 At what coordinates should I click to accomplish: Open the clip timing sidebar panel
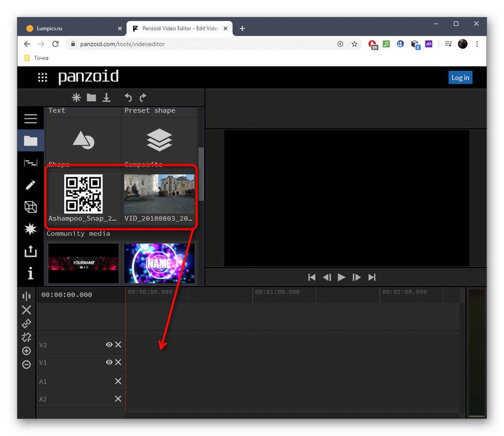coord(31,163)
